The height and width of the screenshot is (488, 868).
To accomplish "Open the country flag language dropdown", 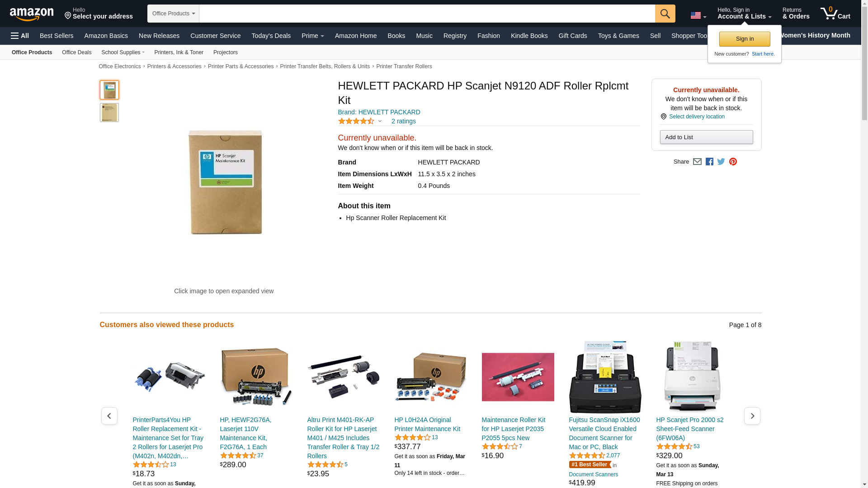I will click(x=698, y=15).
